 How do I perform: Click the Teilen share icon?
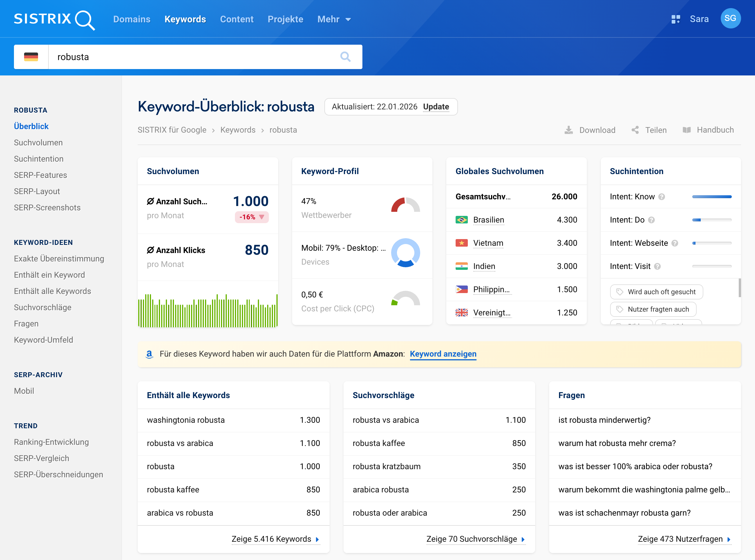pyautogui.click(x=635, y=130)
